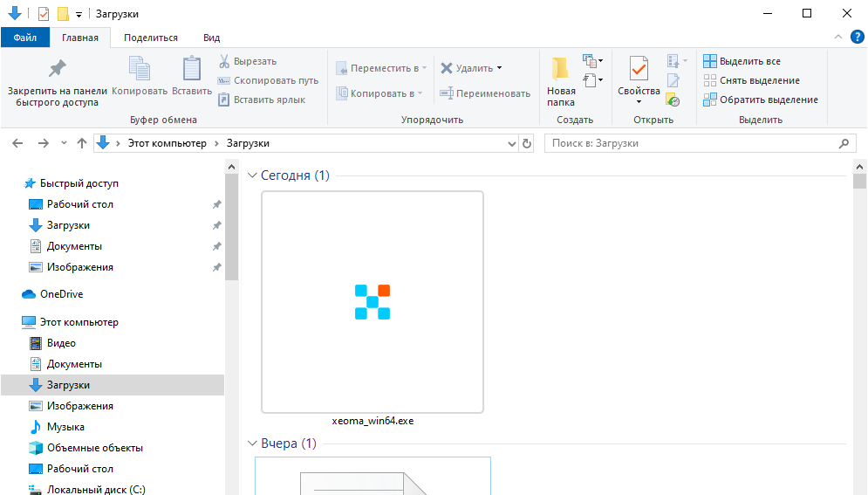868x495 pixels.
Task: Open the Поделиться ribbon tab
Action: pos(150,38)
